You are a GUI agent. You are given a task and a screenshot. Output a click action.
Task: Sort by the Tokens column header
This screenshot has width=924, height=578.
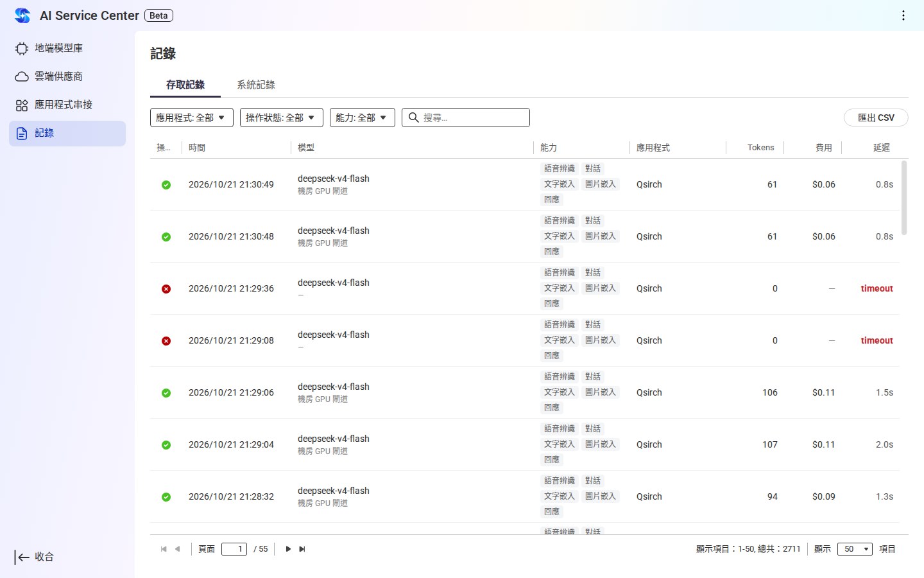[755, 148]
